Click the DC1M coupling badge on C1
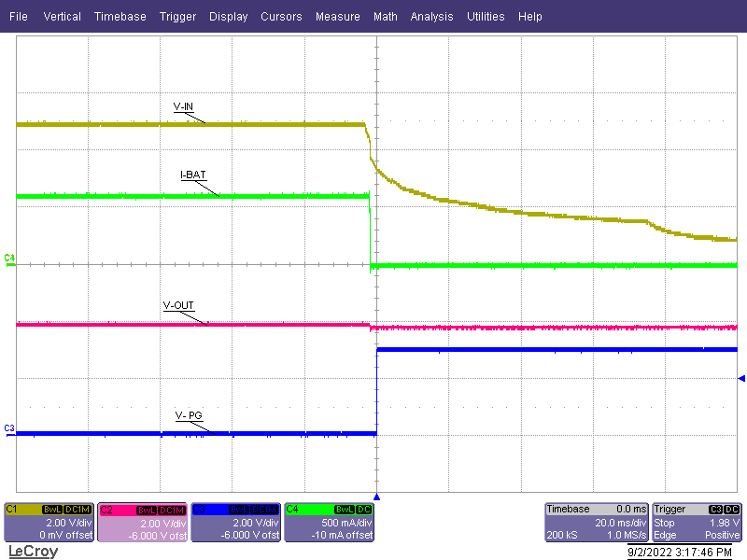The width and height of the screenshot is (747, 560). (x=76, y=509)
